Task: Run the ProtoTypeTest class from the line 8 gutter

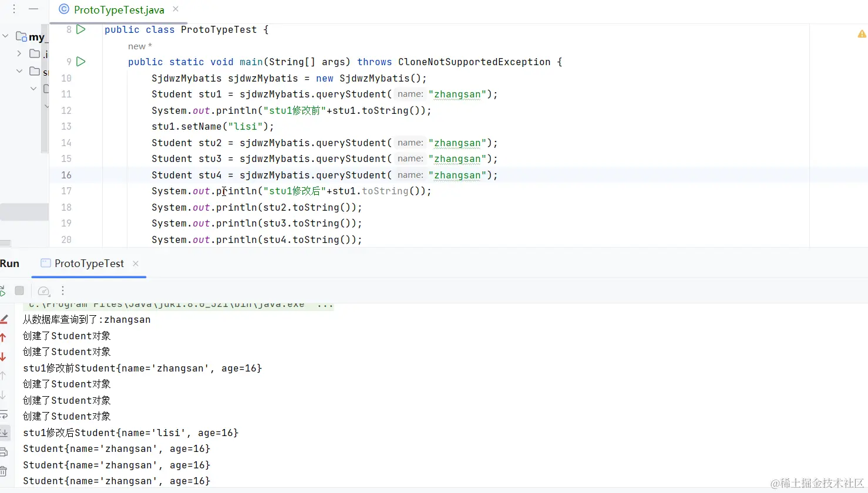Action: (81, 29)
